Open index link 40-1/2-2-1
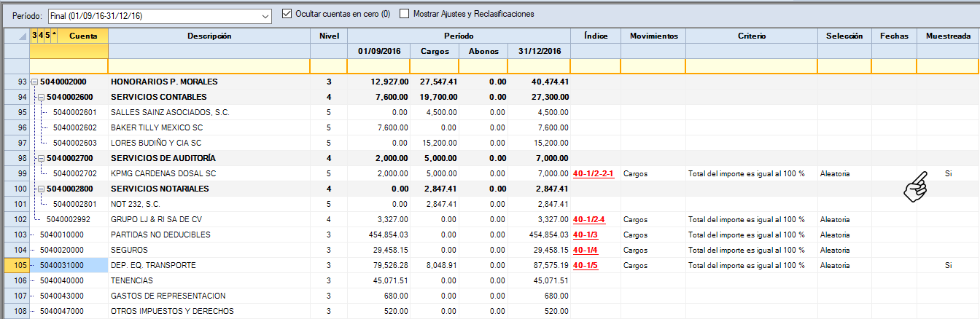Screen dimensions: 980x319 (594, 174)
